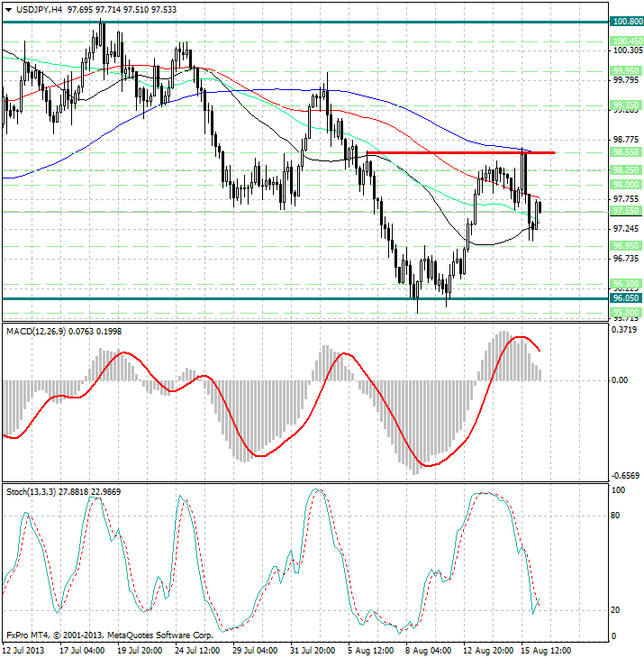
Task: Click the current price 97.550 label
Action: [626, 211]
